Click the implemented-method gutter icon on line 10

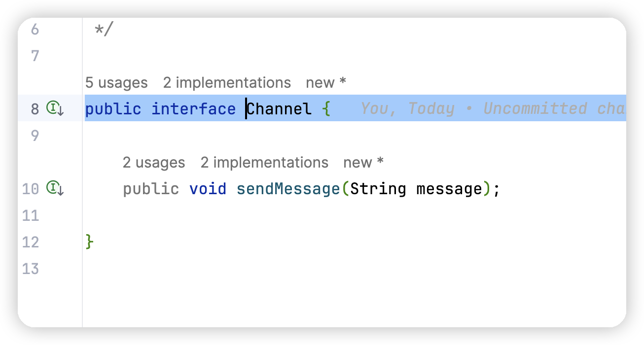pos(55,188)
